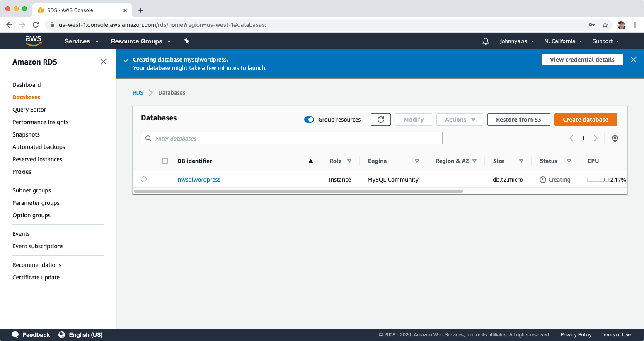Click the refresh databases button
Viewport: 644px width, 341px height.
381,120
